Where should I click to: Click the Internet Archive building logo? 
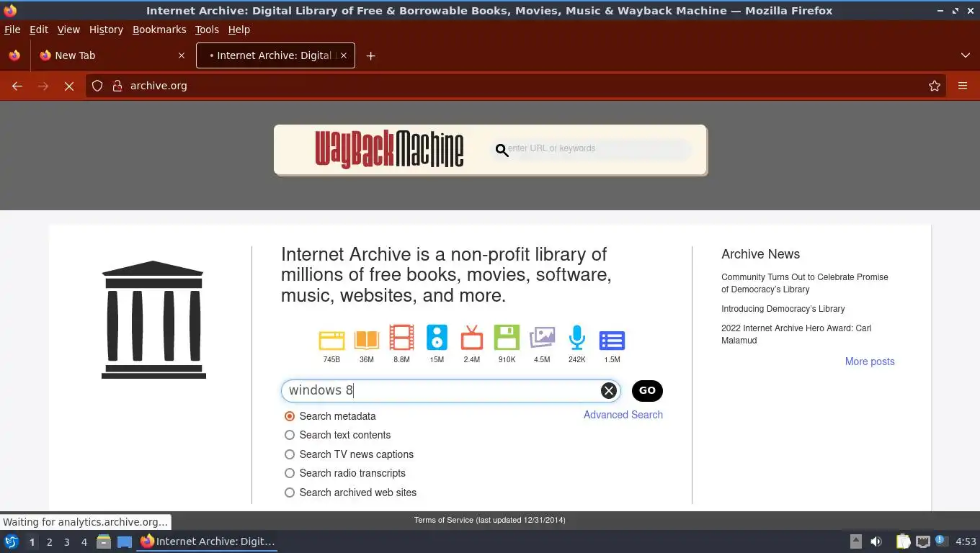153,319
